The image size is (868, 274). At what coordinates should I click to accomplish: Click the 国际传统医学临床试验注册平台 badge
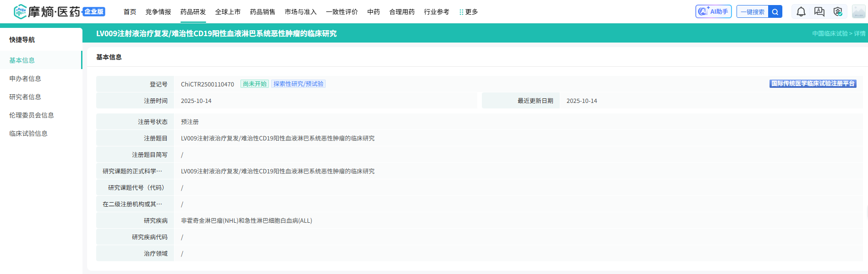(813, 84)
